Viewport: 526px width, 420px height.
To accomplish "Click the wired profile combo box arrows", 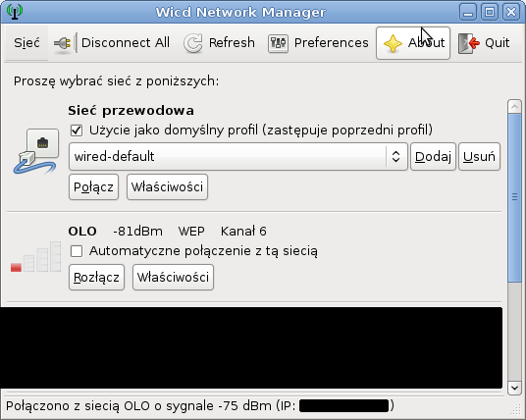I will (395, 156).
